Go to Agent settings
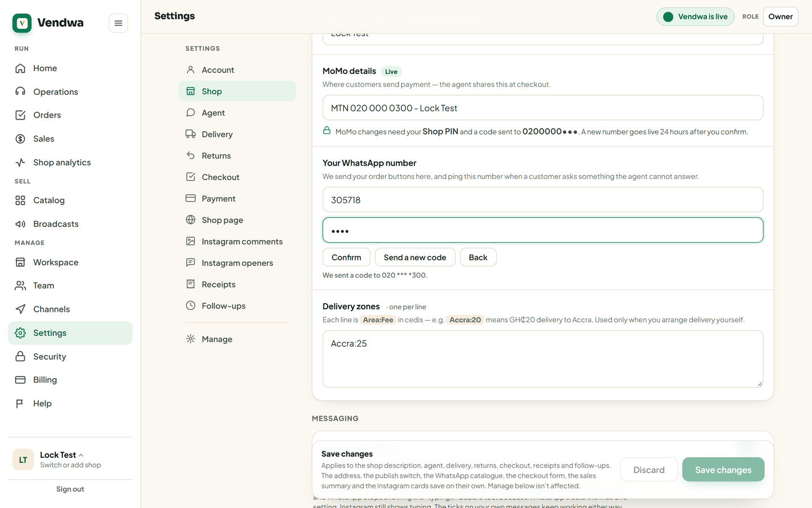812x508 pixels. 237,113
